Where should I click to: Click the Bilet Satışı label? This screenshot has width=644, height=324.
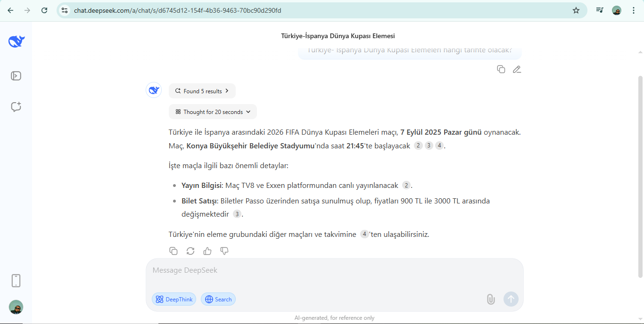200,201
